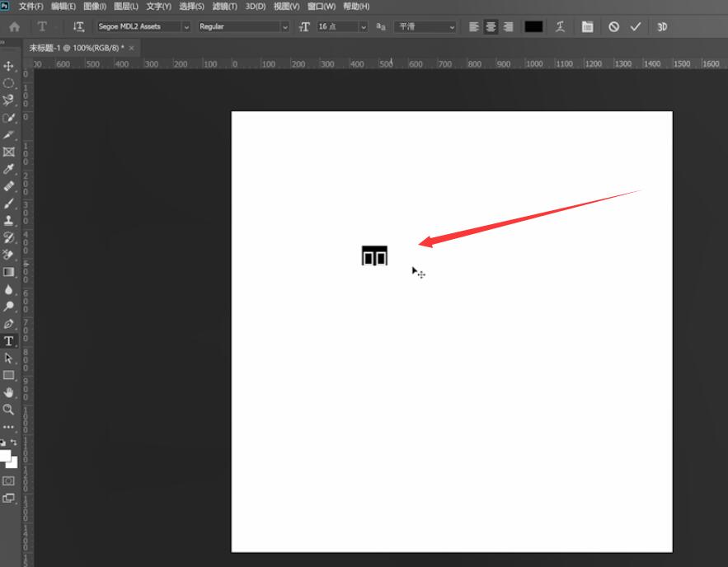Screen dimensions: 728x567
Task: Switch to the 未标题-1 document tab
Action: click(77, 48)
